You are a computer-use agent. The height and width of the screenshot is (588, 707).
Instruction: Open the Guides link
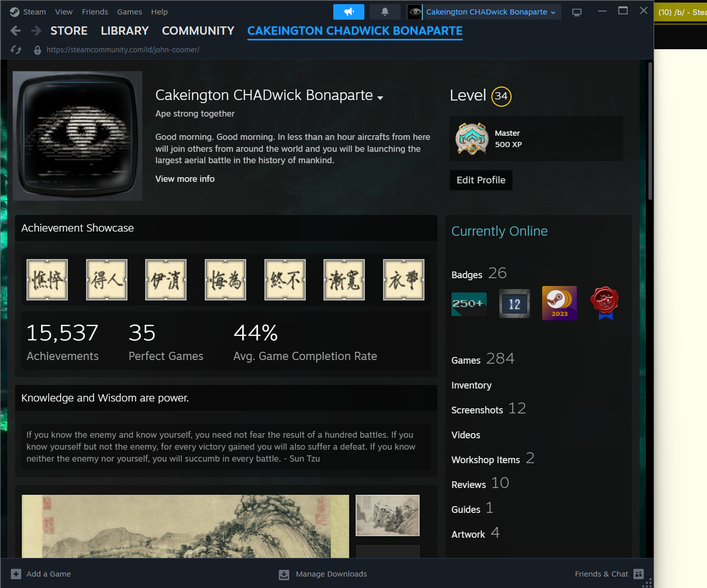[x=472, y=508]
